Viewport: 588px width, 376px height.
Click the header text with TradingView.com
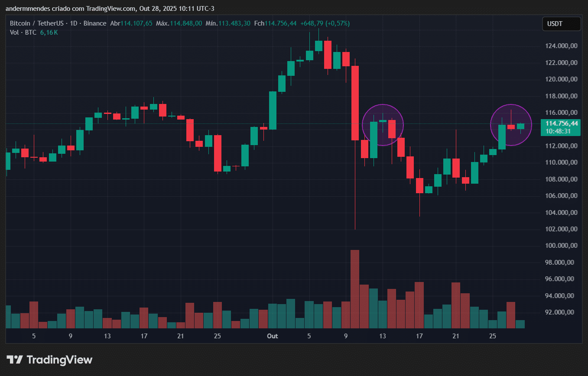click(110, 9)
